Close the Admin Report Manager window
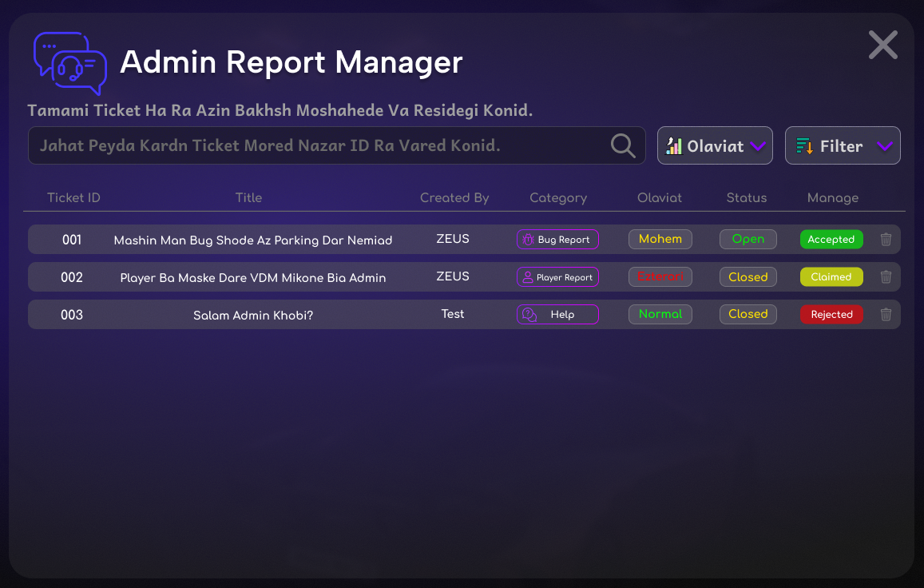924x588 pixels. [882, 45]
